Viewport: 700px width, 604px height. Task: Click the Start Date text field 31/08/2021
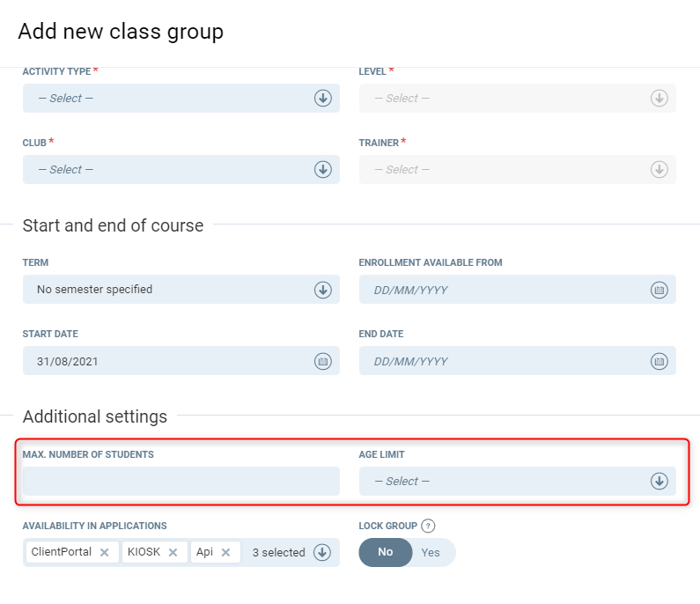click(x=167, y=361)
